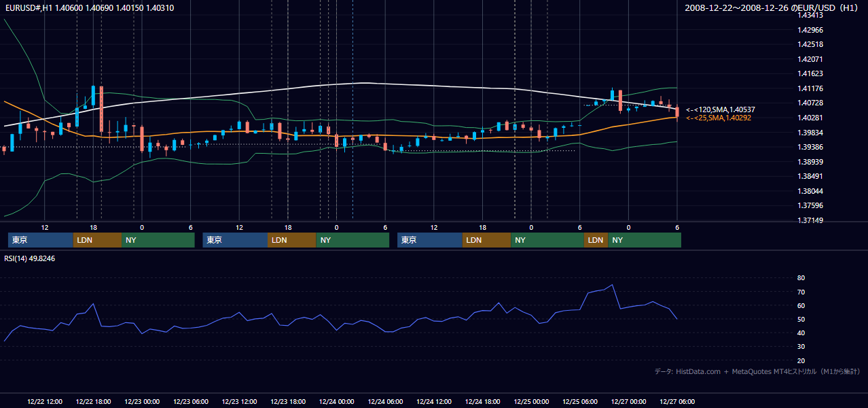Click the 1.37149 price axis value
The height and width of the screenshot is (408, 868).
coord(810,220)
